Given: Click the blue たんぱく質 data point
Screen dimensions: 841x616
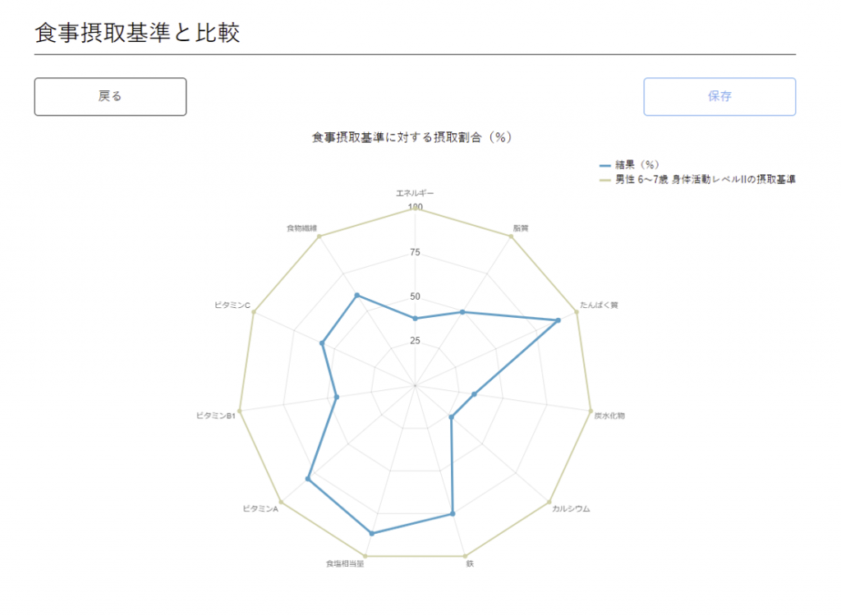Looking at the screenshot, I should point(558,320).
